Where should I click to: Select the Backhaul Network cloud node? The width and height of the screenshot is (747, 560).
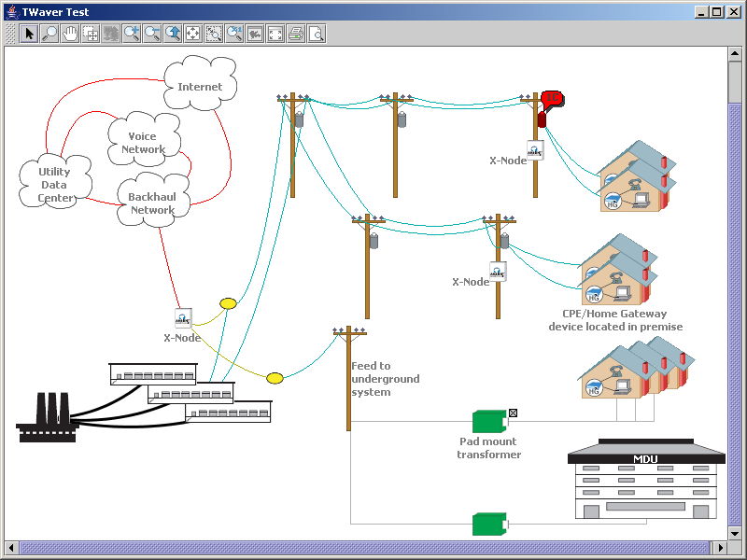153,200
